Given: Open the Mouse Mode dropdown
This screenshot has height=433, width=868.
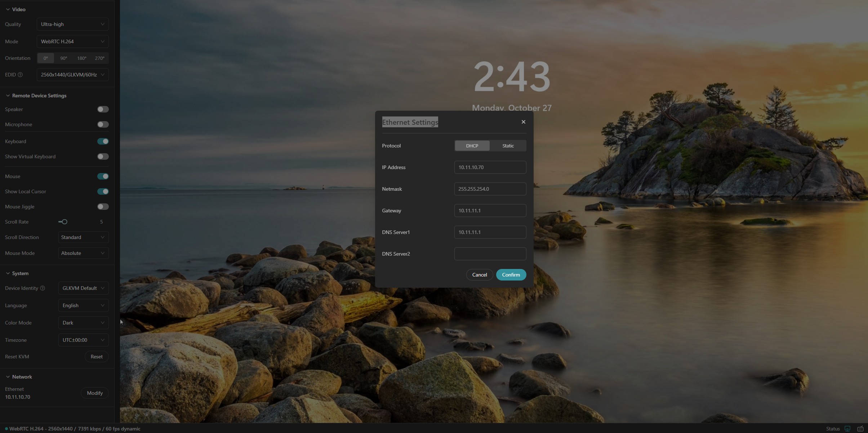Looking at the screenshot, I should click(83, 253).
